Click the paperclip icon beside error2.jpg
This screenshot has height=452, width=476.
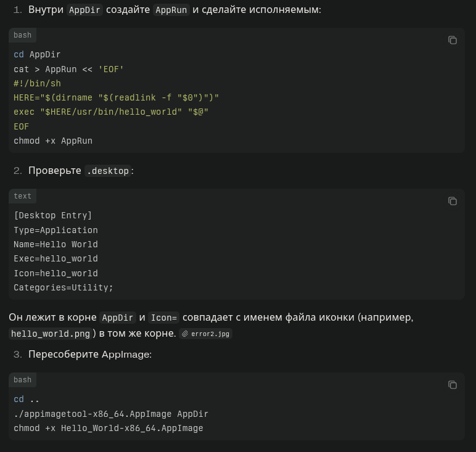click(x=185, y=334)
